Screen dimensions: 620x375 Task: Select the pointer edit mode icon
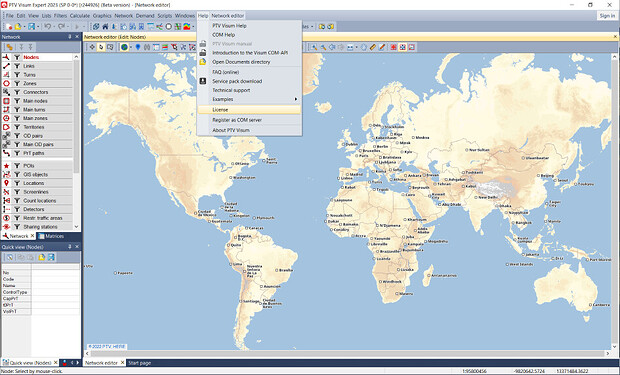(x=101, y=47)
